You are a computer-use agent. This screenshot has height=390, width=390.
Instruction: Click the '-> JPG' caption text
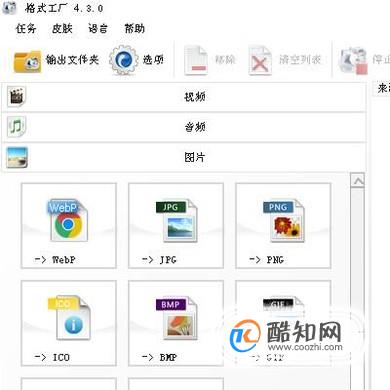coord(159,259)
